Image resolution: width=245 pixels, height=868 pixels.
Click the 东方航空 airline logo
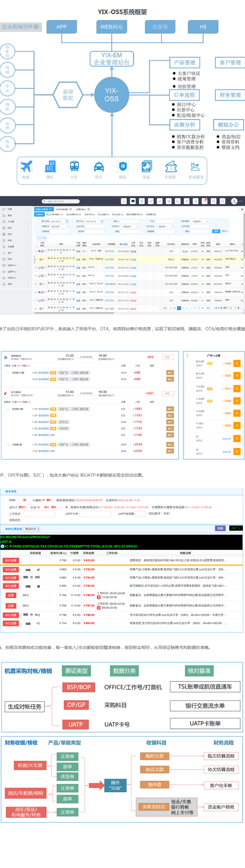click(5, 393)
